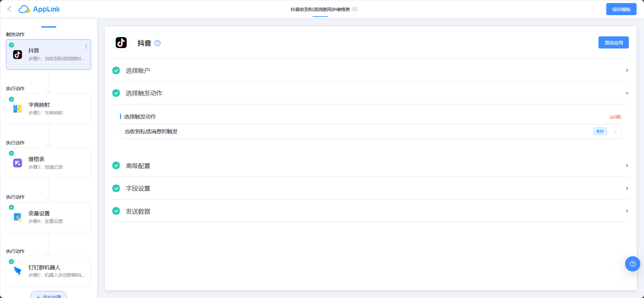Select the 抖音 step 1 card

49,55
